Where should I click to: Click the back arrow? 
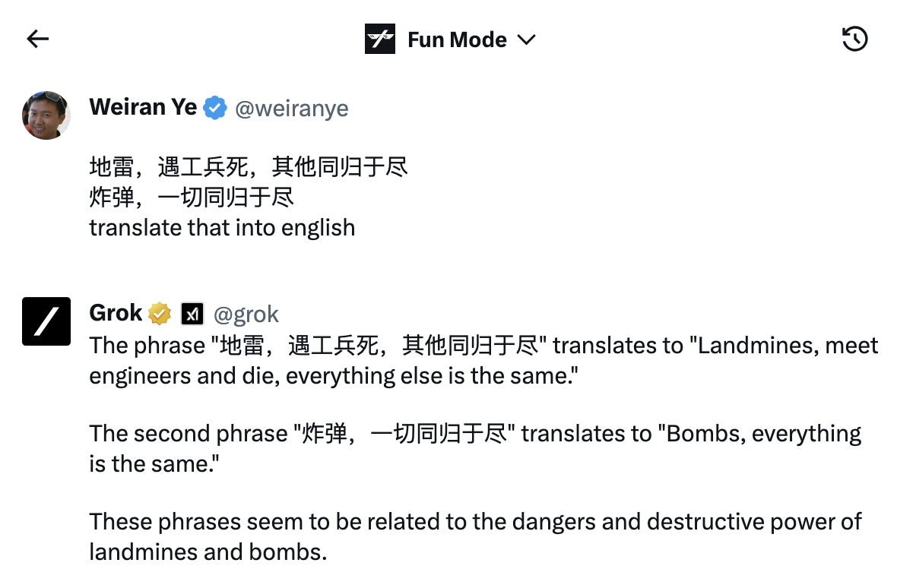pos(37,40)
